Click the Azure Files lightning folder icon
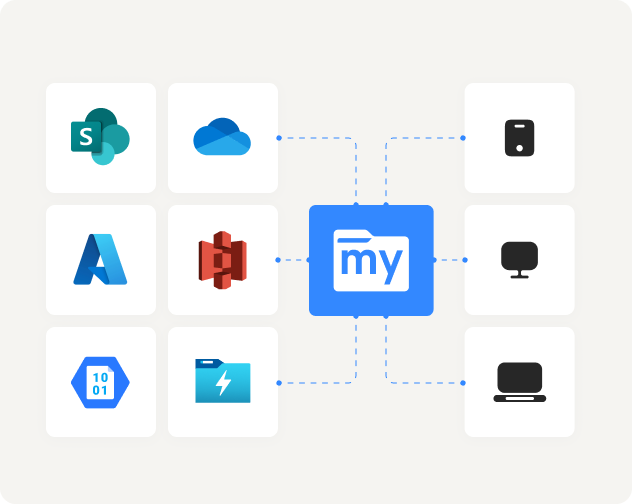Screen dimensions: 632x504 tap(222, 382)
